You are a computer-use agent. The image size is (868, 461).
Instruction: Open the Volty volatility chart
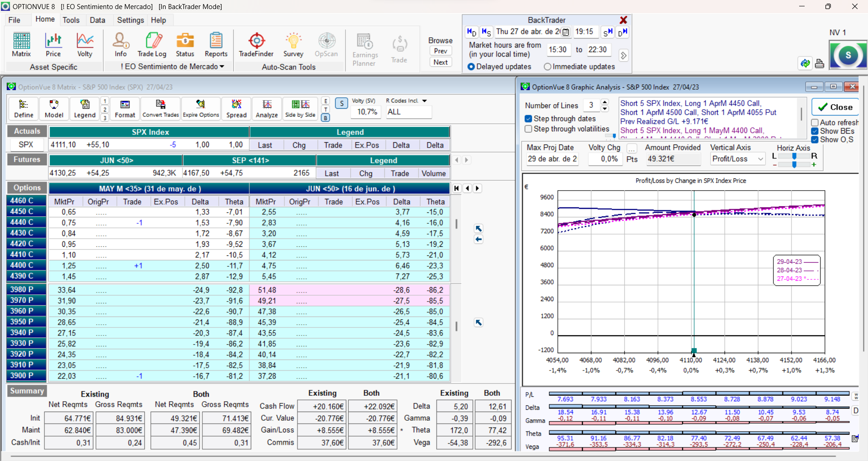85,45
